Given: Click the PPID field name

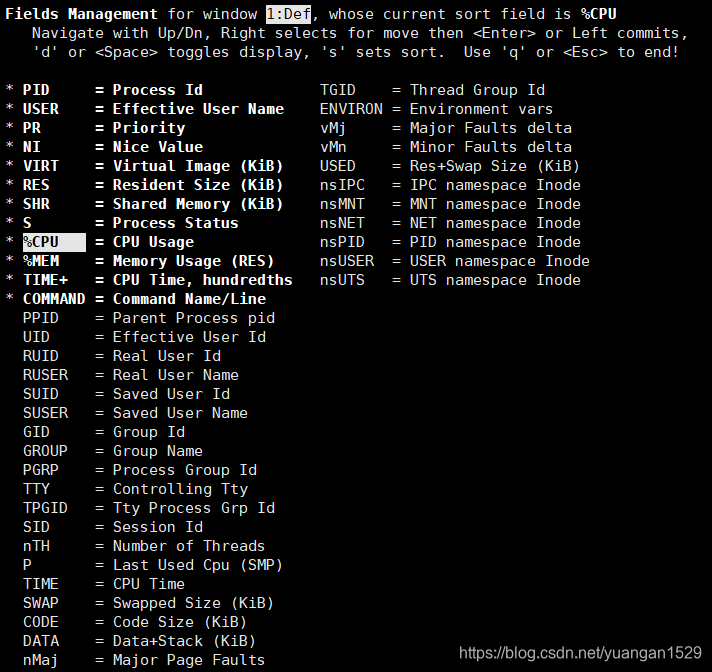Looking at the screenshot, I should coord(41,318).
